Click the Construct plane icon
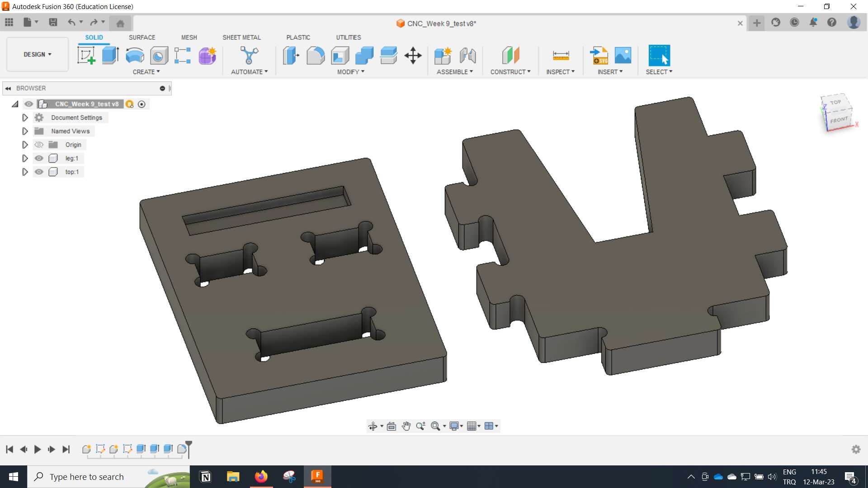This screenshot has height=488, width=868. pyautogui.click(x=510, y=56)
